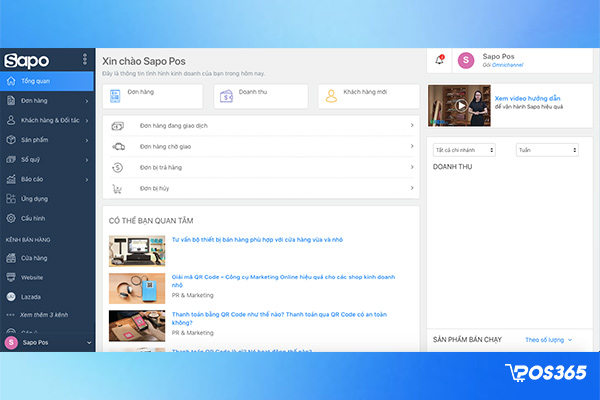Open the Theo số lượng sort dropdown

pyautogui.click(x=548, y=340)
